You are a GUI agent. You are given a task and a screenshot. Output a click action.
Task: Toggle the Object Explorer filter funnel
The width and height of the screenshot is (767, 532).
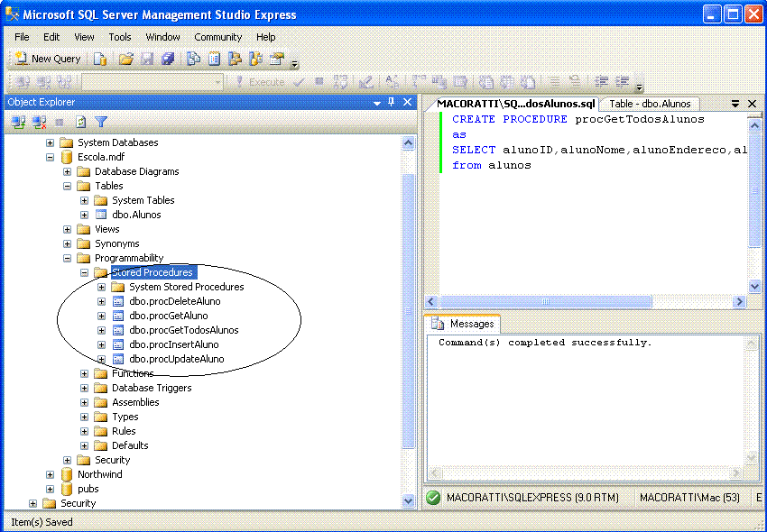coord(101,122)
